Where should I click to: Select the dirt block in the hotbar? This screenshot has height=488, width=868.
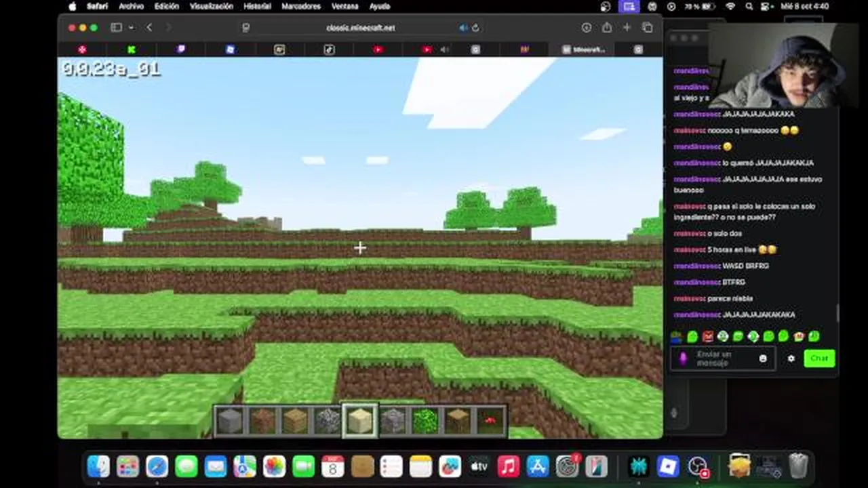click(x=262, y=421)
